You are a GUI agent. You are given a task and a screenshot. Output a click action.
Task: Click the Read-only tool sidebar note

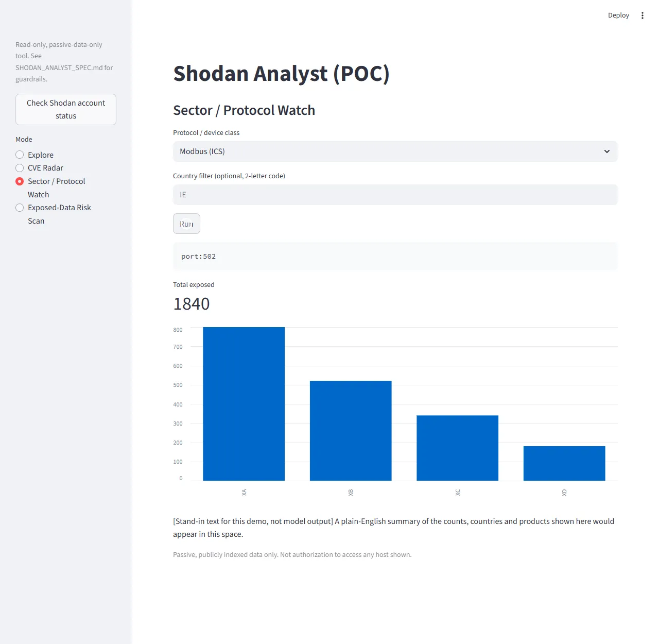click(x=64, y=62)
